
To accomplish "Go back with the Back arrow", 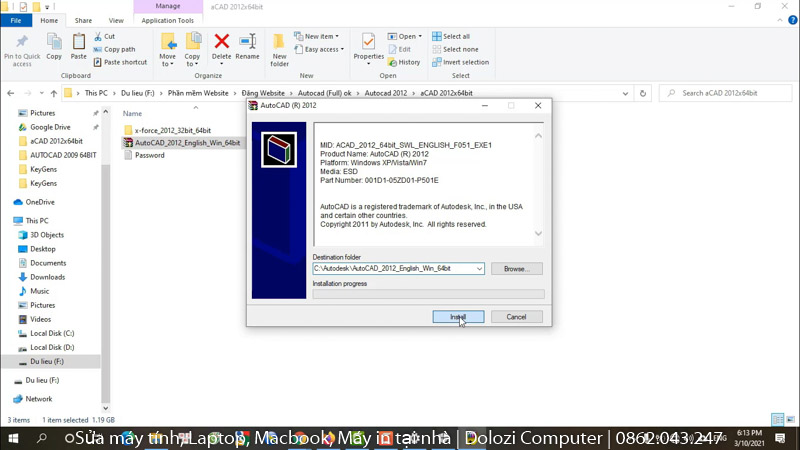I will click(x=11, y=93).
